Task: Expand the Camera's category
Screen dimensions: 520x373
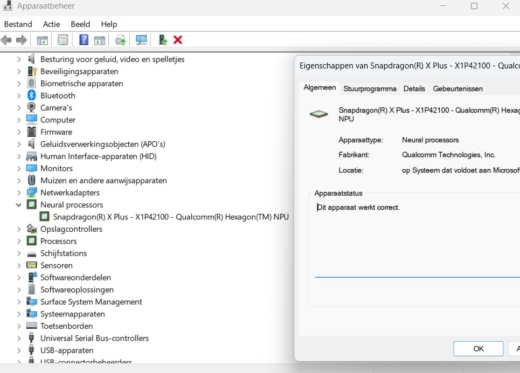Action: click(x=19, y=108)
